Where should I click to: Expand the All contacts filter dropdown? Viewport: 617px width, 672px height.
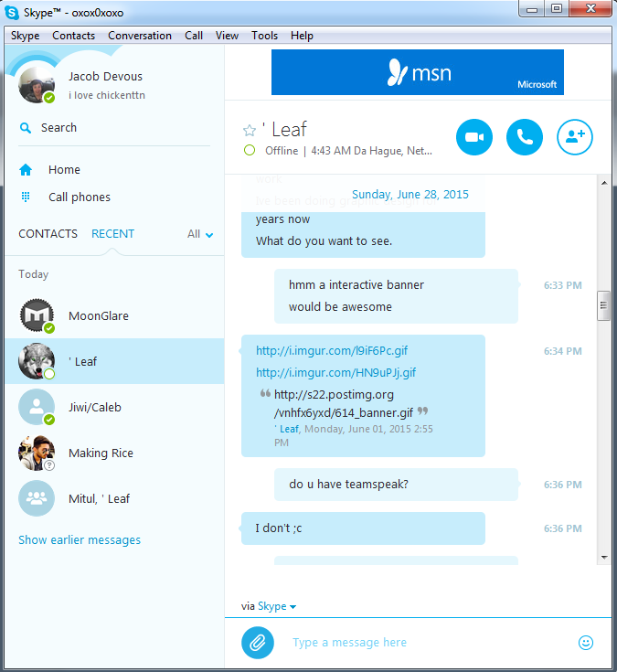tap(200, 234)
